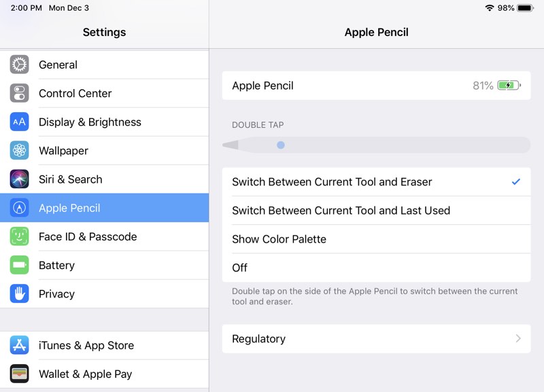This screenshot has width=544, height=392.
Task: Turn double tap Off
Action: 240,268
